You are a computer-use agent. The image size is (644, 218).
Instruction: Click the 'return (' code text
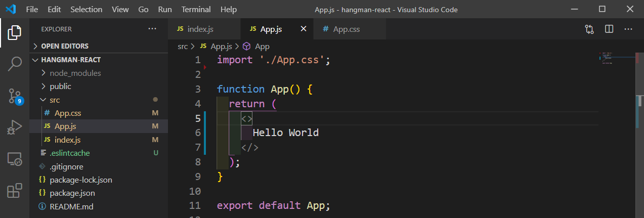click(x=253, y=104)
